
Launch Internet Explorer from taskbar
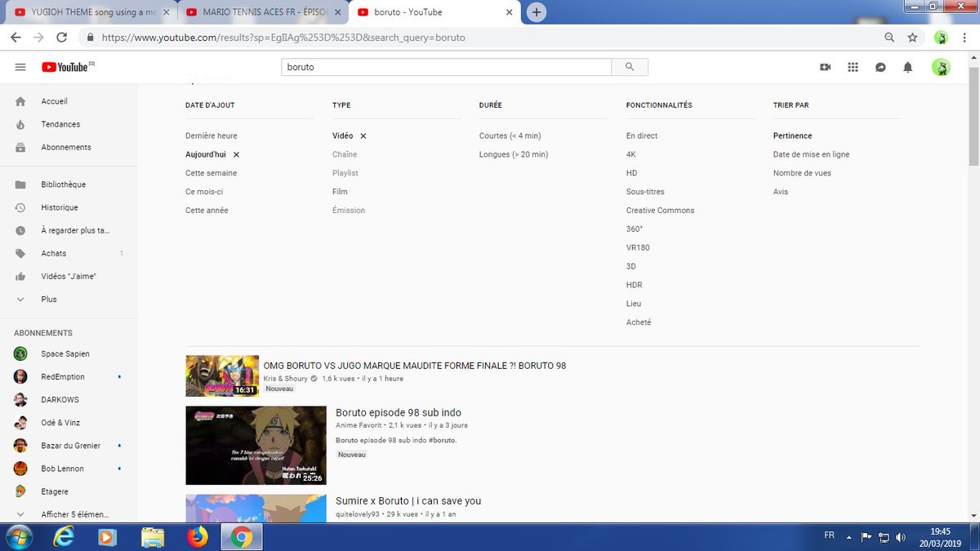[x=63, y=537]
